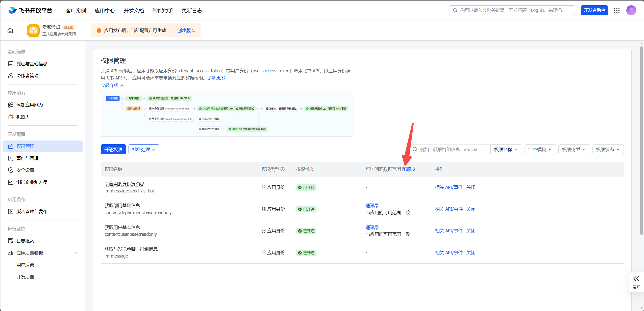Click the 开发者后台 button
The image size is (644, 311).
594,10
